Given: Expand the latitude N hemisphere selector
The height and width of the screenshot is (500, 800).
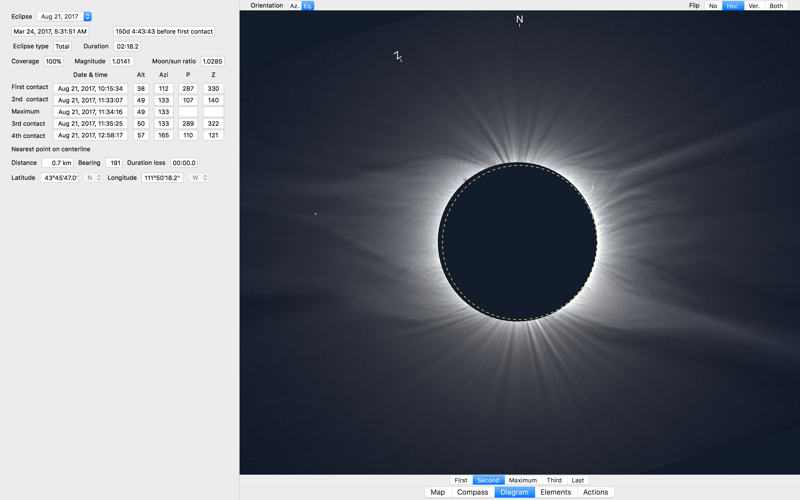Looking at the screenshot, I should pos(93,178).
